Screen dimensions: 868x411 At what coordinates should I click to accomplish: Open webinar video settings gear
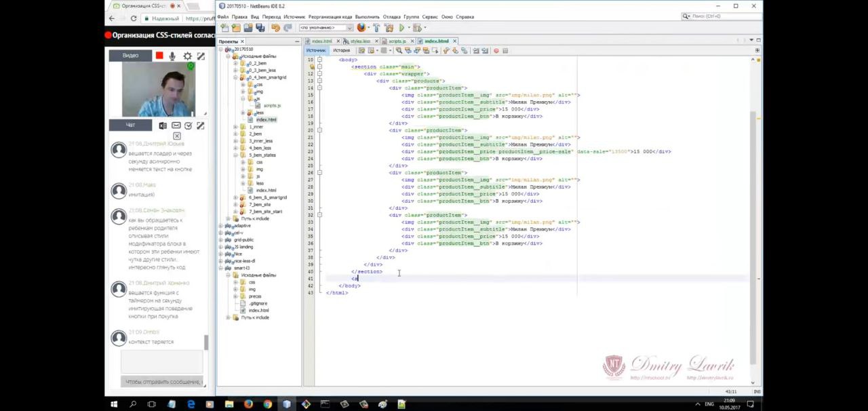187,56
